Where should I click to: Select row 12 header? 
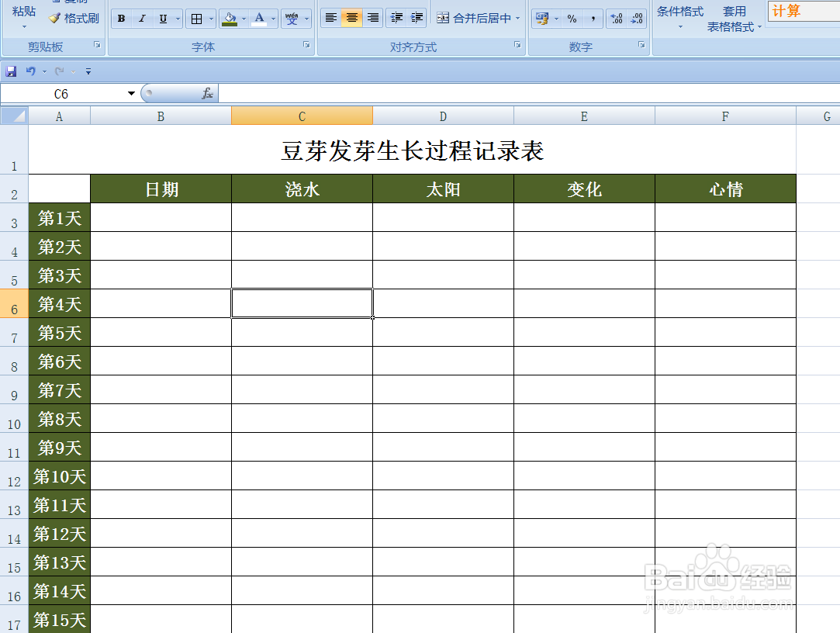pos(14,476)
